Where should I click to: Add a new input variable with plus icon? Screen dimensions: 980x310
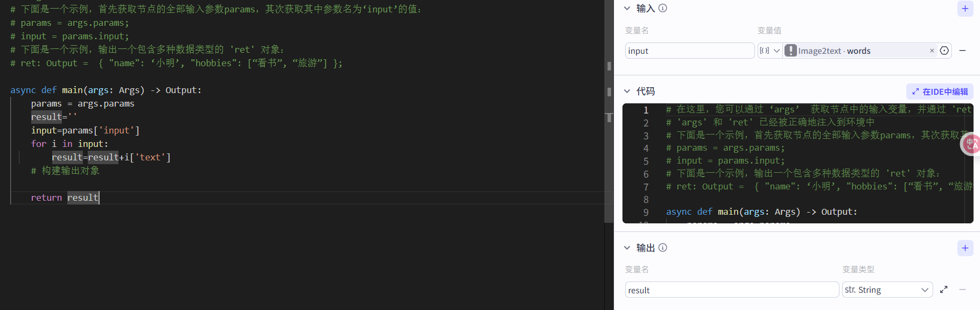[965, 9]
